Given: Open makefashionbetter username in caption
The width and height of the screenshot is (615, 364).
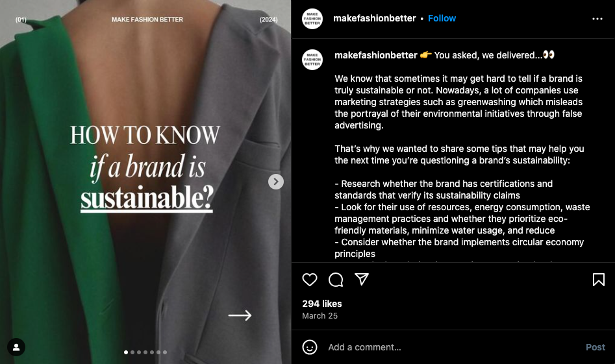Looking at the screenshot, I should [x=376, y=55].
